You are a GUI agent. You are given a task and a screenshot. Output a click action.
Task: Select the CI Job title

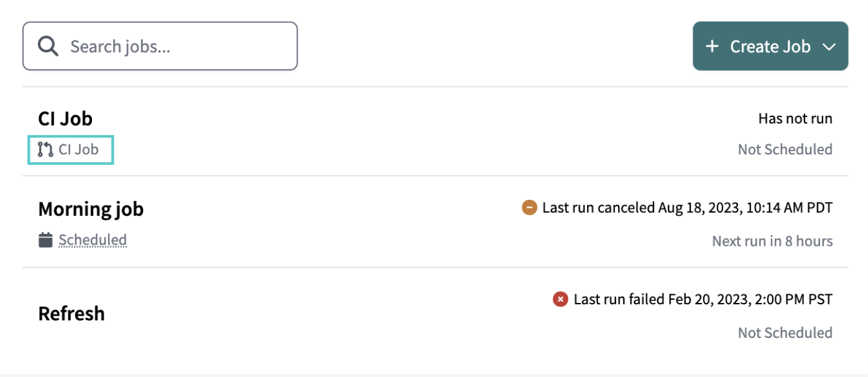coord(65,118)
